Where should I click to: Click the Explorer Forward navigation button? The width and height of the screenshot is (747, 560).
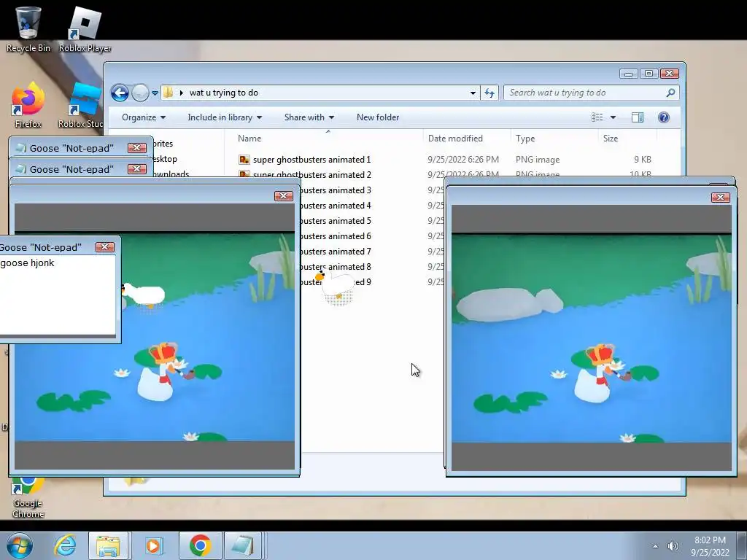click(x=140, y=93)
